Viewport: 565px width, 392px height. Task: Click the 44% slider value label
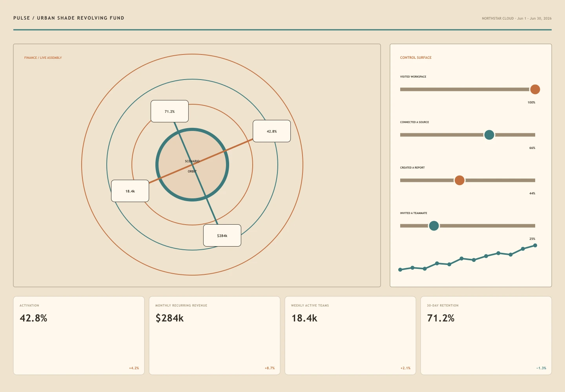click(x=532, y=193)
